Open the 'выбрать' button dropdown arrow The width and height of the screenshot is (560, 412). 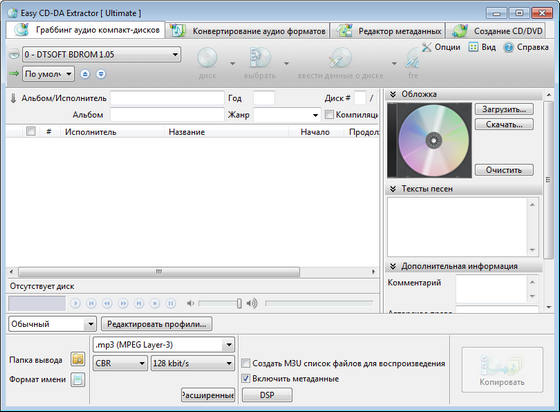coord(286,64)
